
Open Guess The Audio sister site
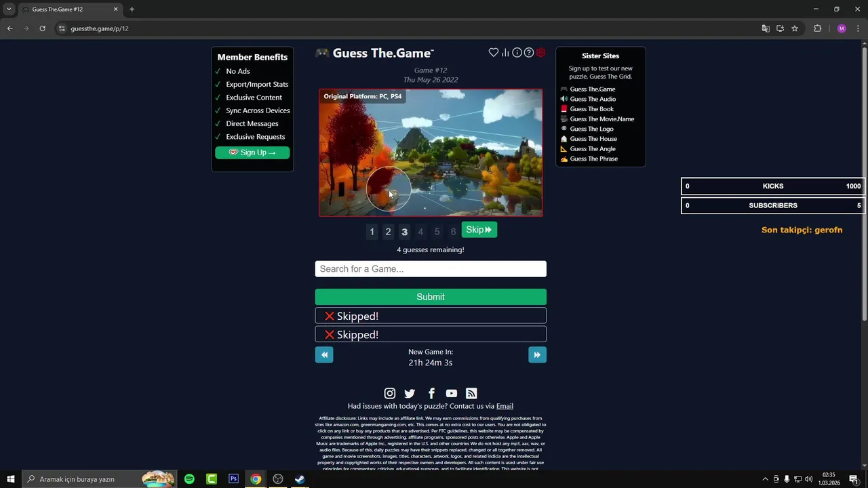click(x=593, y=99)
